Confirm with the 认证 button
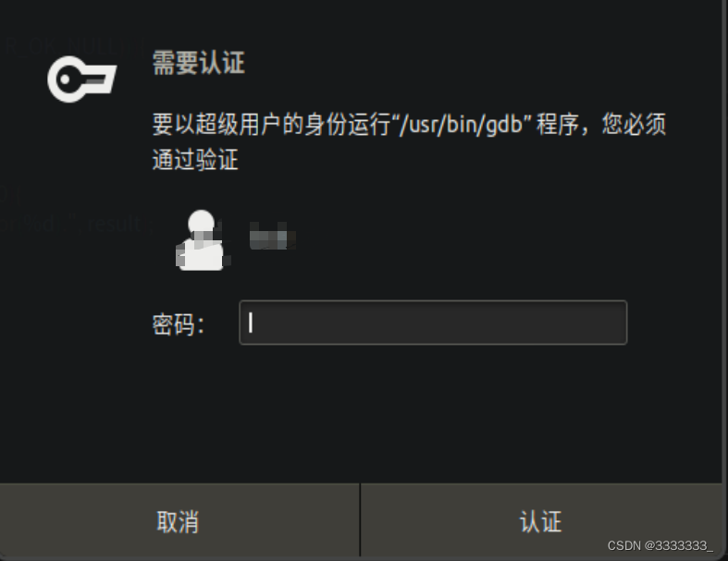 point(541,520)
